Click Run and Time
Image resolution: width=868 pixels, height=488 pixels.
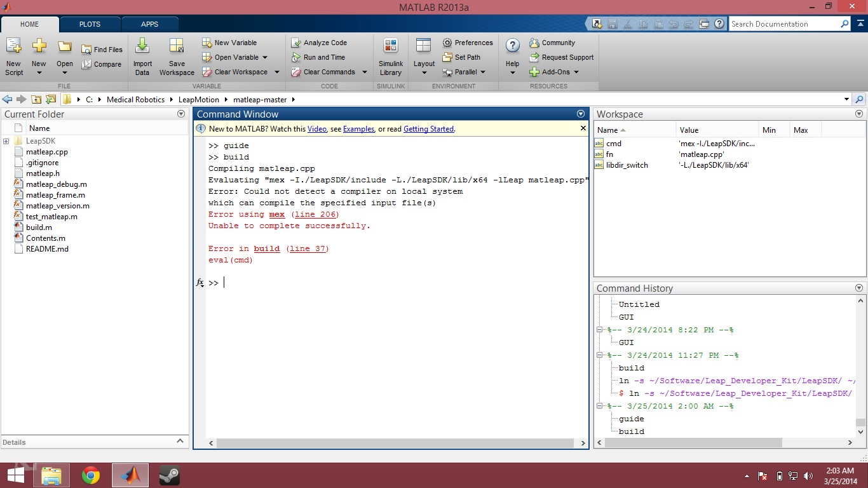318,57
